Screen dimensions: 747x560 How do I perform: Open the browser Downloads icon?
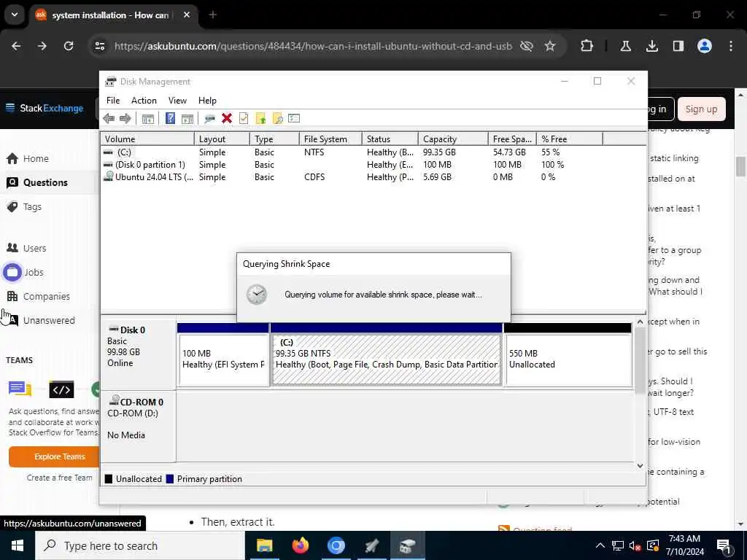point(652,46)
